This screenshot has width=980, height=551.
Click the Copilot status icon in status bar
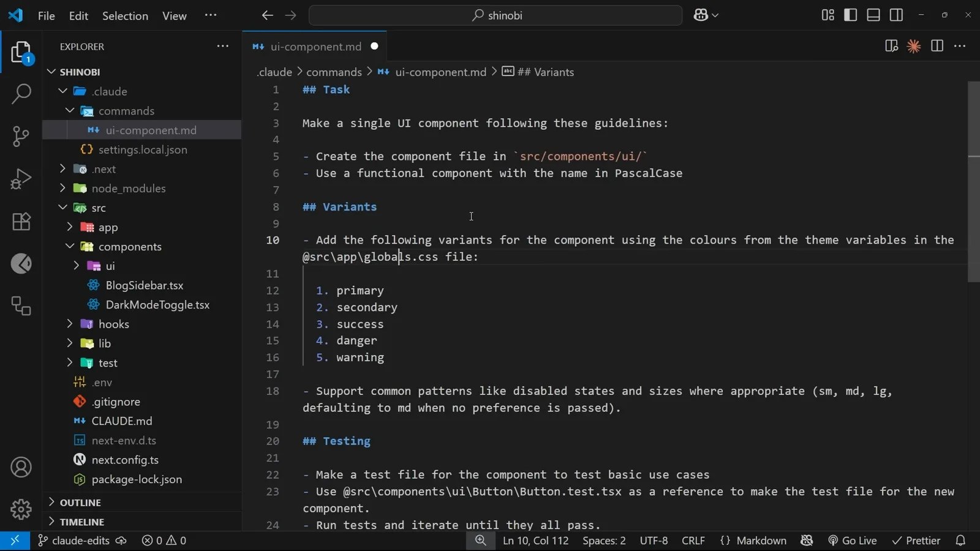(807, 541)
